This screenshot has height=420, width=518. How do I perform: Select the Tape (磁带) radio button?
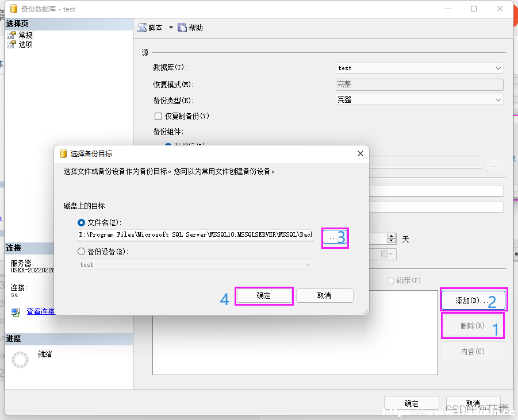[390, 280]
